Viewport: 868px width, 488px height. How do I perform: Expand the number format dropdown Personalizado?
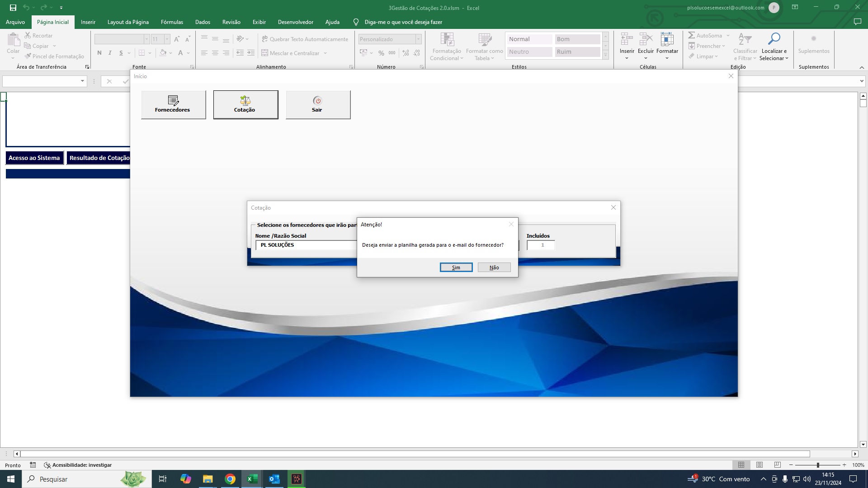coord(418,39)
